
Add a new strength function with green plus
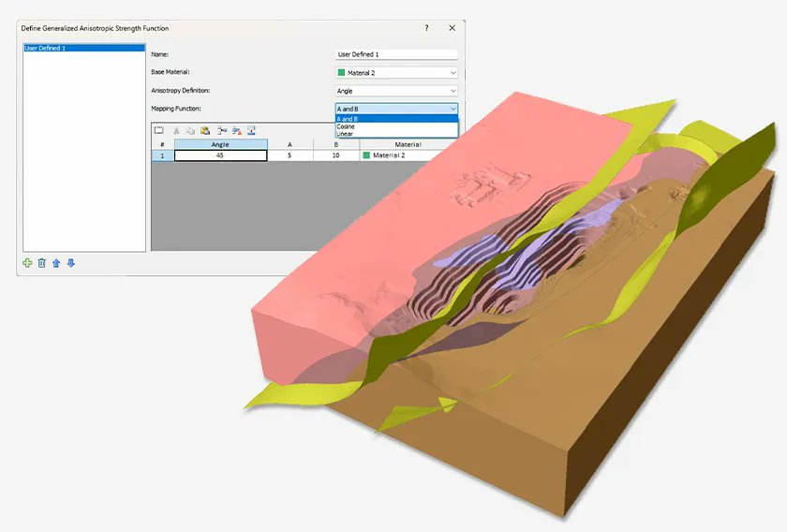point(27,263)
